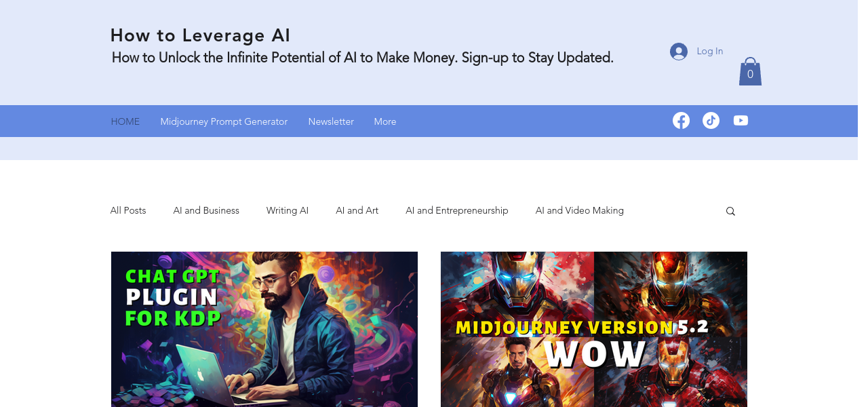Screen dimensions: 868x407
Task: Open the Midjourney Version 5.2 post thumbnail
Action: (594, 329)
